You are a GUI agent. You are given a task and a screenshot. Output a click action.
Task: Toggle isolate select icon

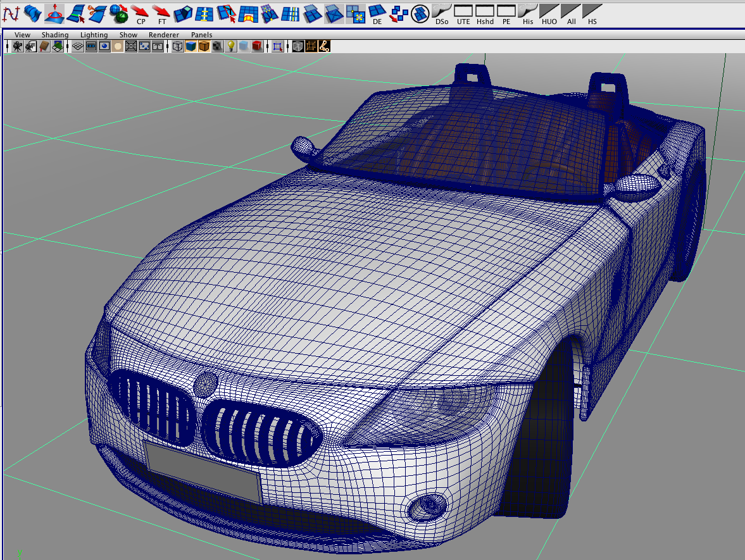point(278,46)
